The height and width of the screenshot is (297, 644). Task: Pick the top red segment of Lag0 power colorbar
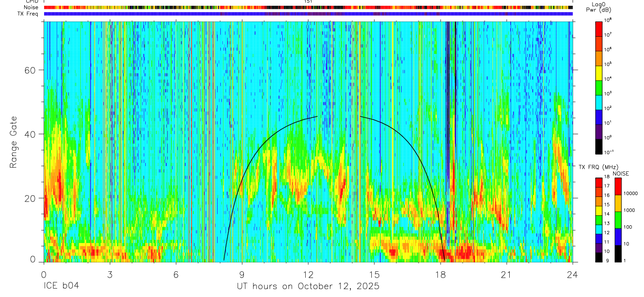[x=598, y=28]
